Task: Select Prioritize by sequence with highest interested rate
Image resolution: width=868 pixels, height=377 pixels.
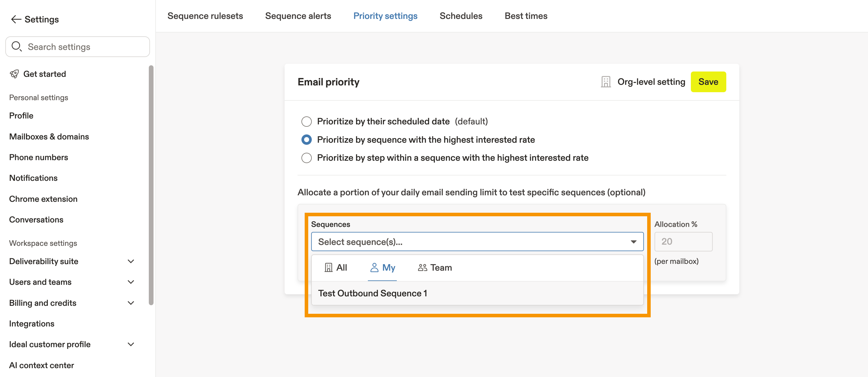Action: pyautogui.click(x=306, y=140)
